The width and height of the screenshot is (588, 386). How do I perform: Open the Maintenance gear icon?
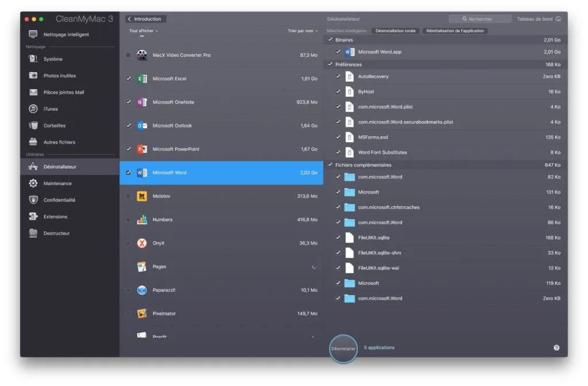[33, 183]
